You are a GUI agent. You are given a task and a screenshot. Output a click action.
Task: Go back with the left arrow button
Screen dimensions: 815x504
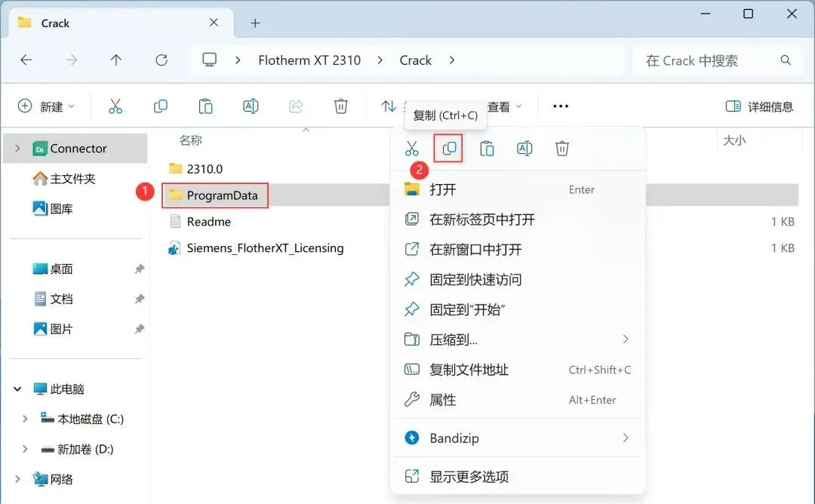tap(26, 60)
